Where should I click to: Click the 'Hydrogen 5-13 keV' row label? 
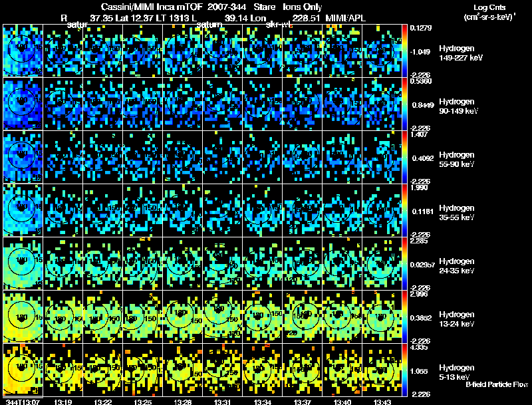point(457,372)
